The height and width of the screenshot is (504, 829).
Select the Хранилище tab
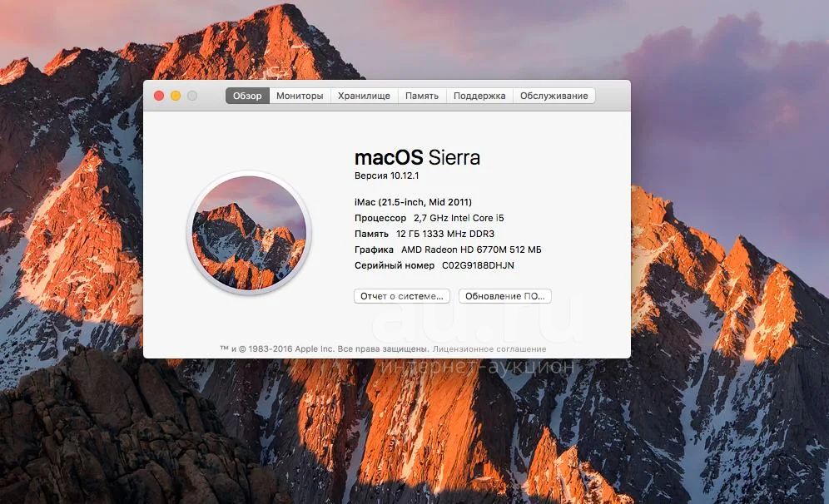click(365, 96)
